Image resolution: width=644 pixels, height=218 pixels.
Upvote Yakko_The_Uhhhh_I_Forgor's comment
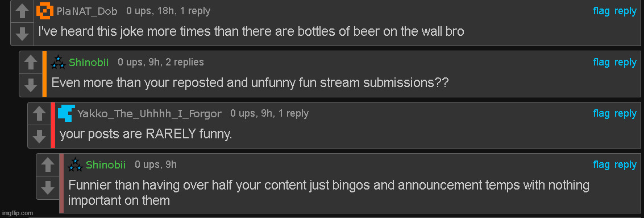39,113
